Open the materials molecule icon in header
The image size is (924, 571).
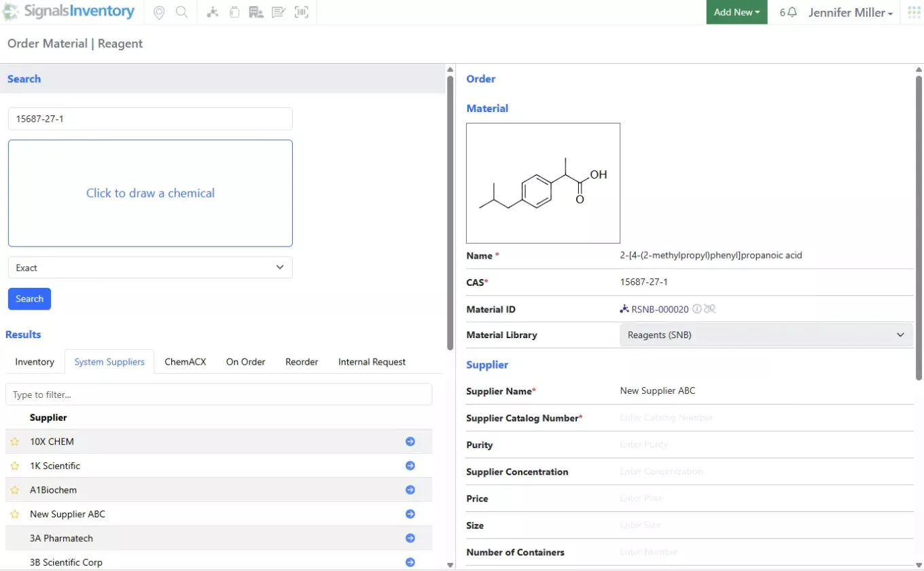coord(213,13)
